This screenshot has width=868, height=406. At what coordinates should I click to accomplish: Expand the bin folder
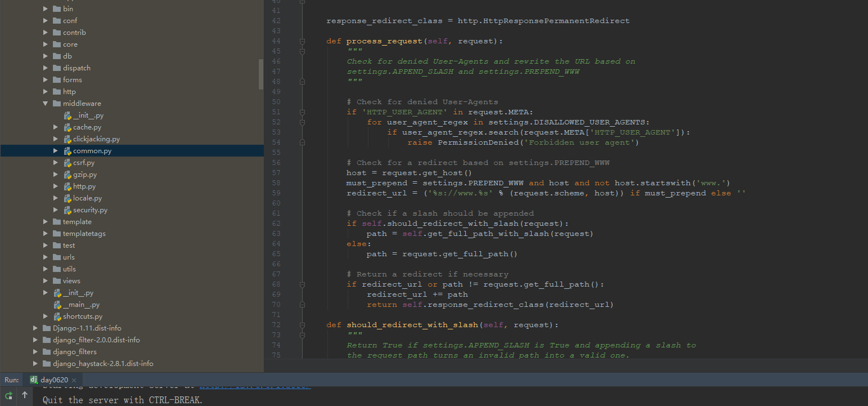click(46, 9)
